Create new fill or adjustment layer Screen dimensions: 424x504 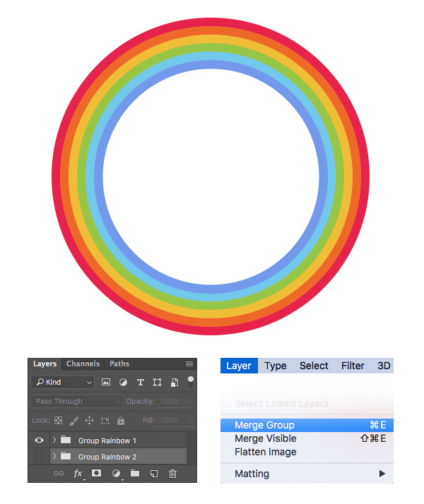pos(116,473)
